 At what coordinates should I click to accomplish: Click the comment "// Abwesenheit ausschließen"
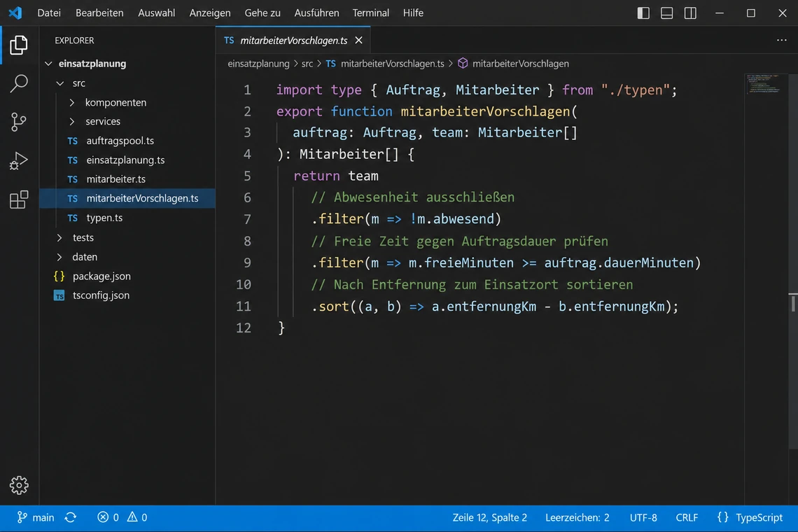pos(413,197)
